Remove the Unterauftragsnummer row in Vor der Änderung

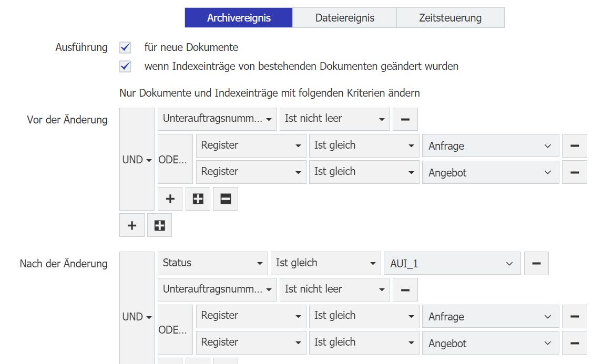click(x=405, y=119)
